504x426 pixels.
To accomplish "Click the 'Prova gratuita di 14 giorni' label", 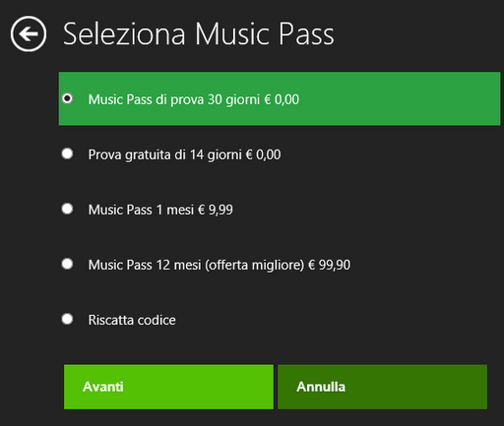I will pyautogui.click(x=165, y=154).
